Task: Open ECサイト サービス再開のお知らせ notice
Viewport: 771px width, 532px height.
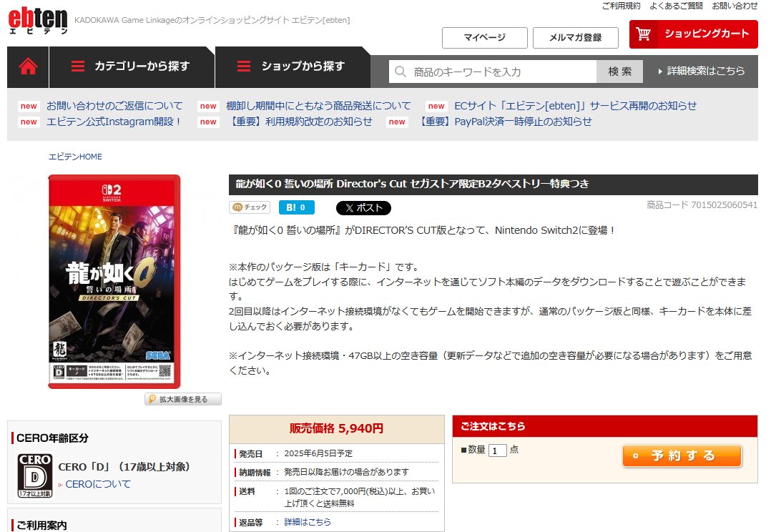Action: pyautogui.click(x=575, y=106)
